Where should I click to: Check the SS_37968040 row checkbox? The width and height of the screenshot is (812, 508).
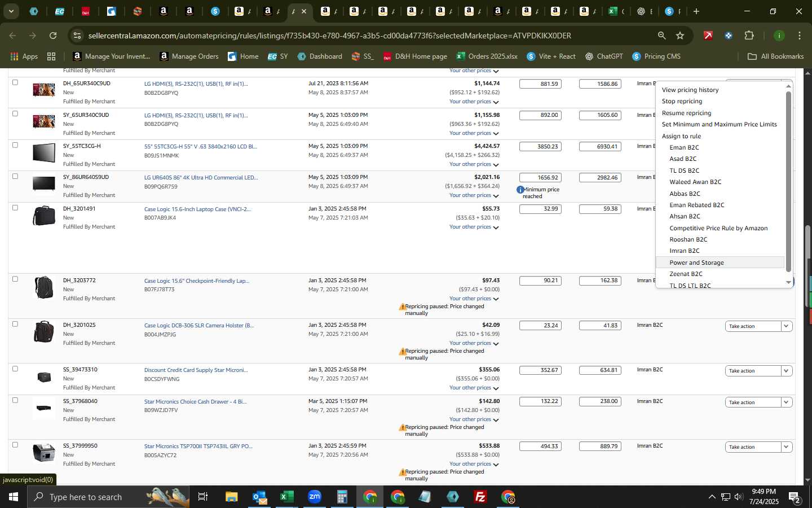coord(15,400)
